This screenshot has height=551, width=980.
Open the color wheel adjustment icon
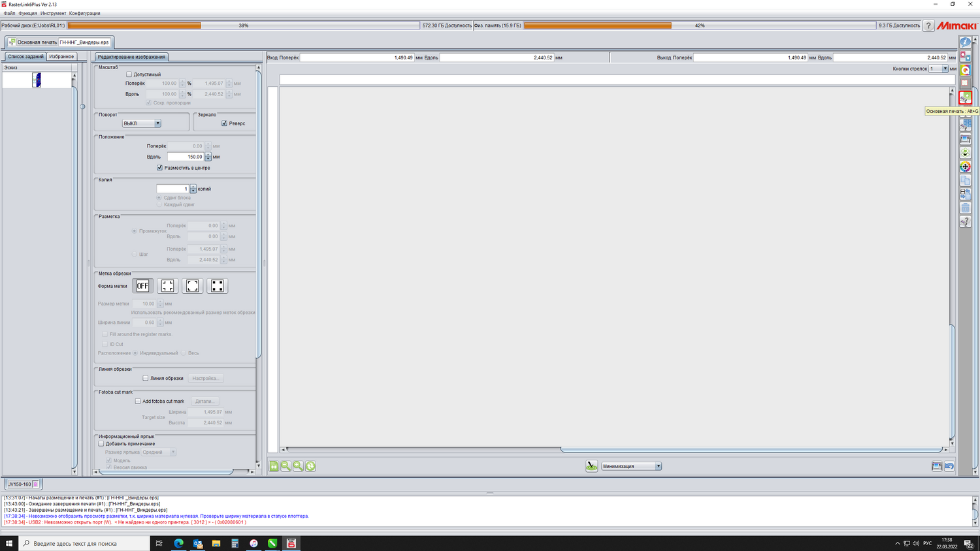965,166
